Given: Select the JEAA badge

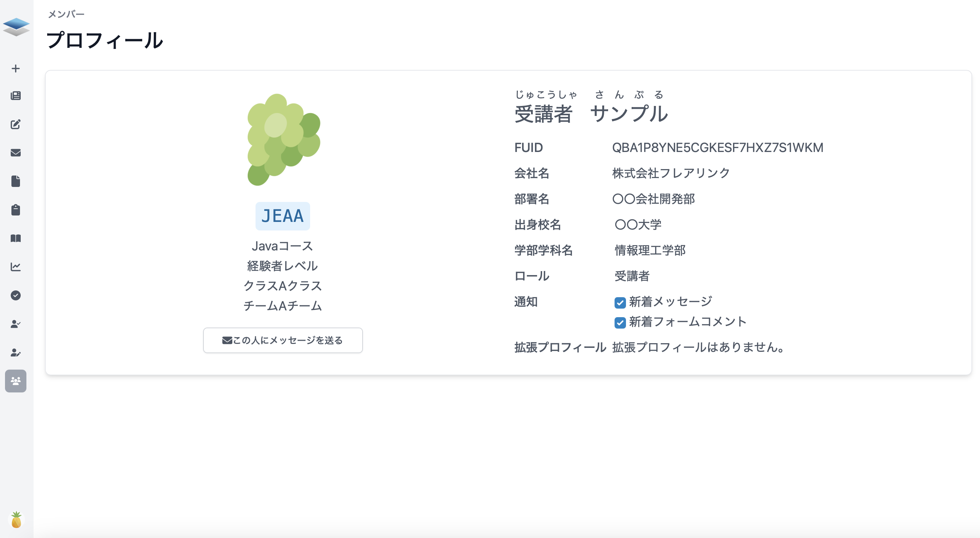Looking at the screenshot, I should (x=283, y=215).
